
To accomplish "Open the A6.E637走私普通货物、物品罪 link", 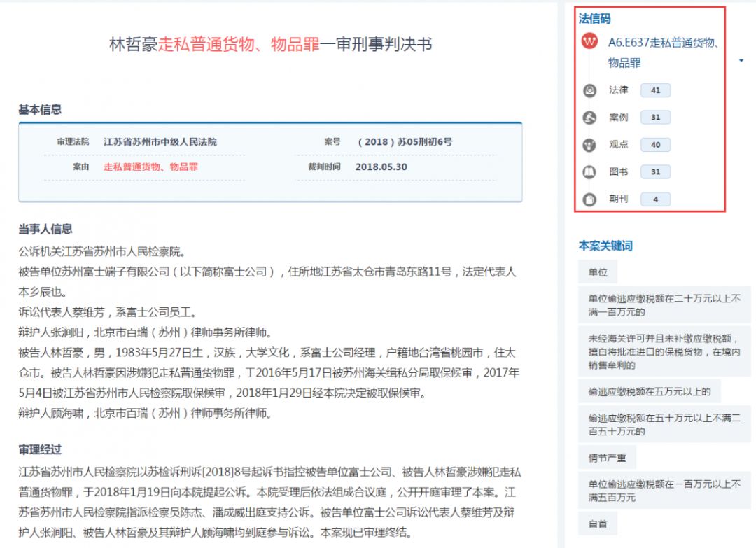I will pyautogui.click(x=664, y=52).
